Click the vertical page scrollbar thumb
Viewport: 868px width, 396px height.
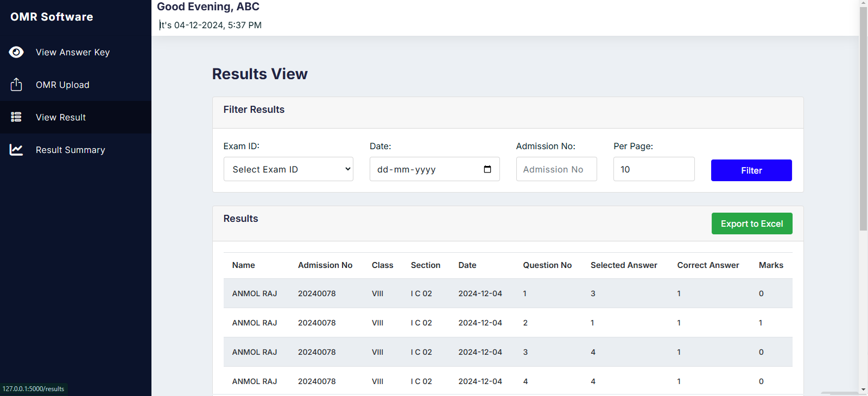coord(863,118)
